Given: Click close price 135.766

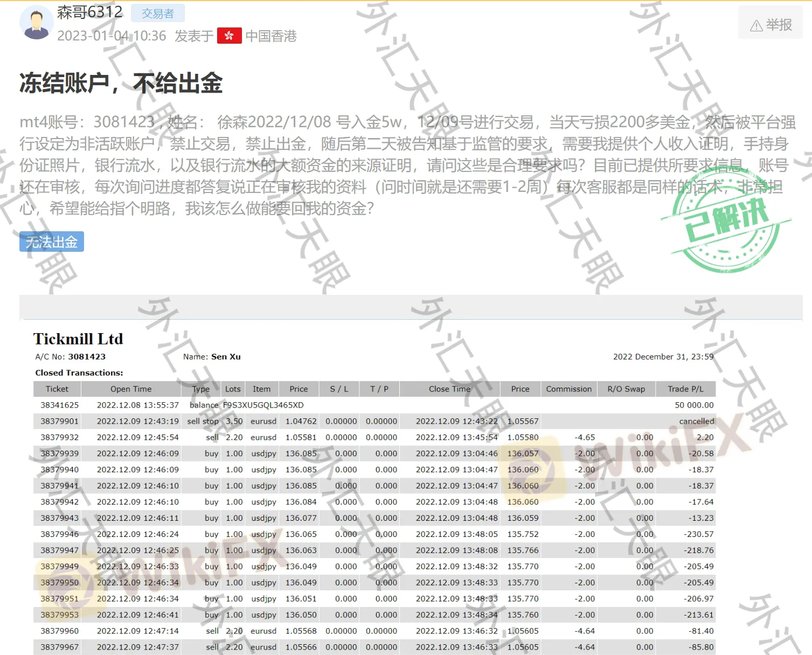Looking at the screenshot, I should coord(523,550).
